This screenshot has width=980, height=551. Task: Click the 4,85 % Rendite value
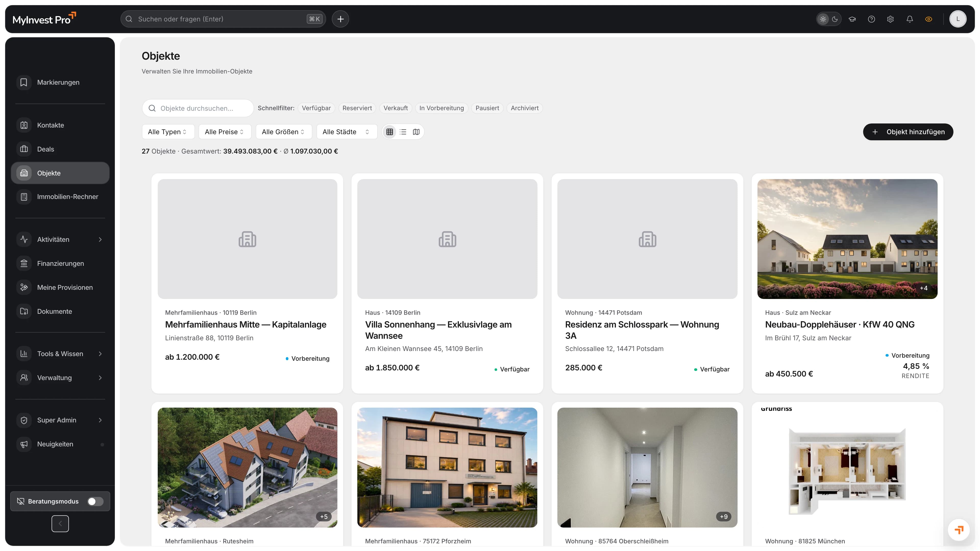916,366
